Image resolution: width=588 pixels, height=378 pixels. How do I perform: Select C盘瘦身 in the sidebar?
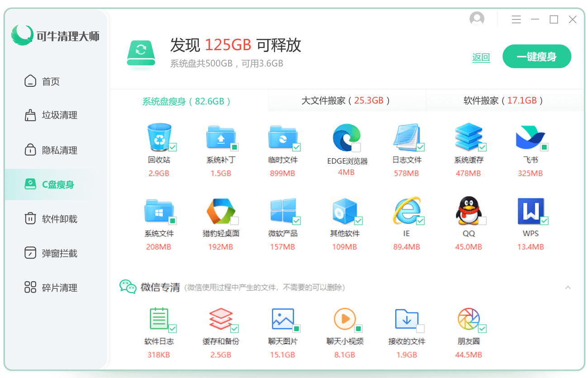tap(57, 184)
